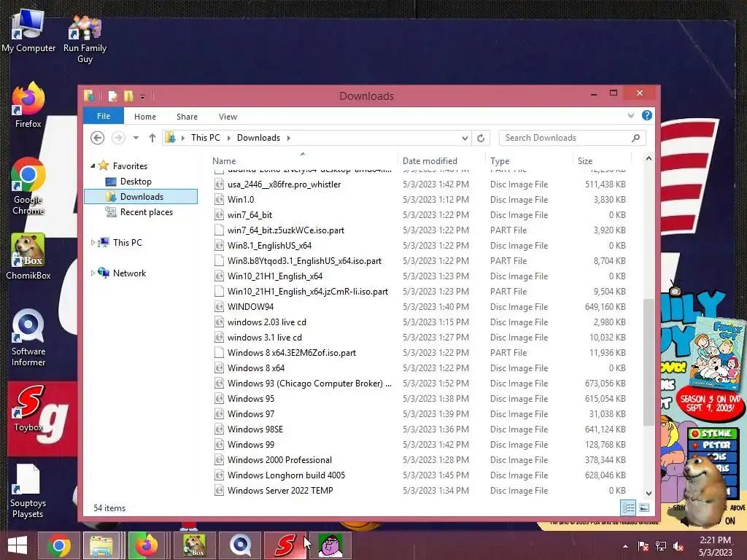Click the Windows Start button

[x=18, y=545]
